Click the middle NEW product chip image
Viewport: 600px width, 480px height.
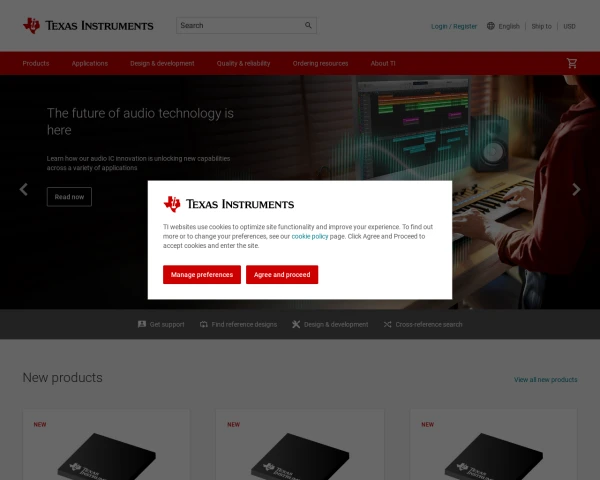pos(300,456)
